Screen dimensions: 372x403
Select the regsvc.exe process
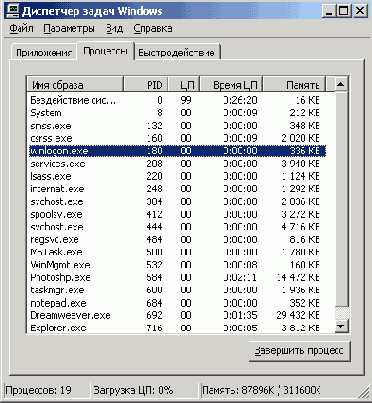pos(177,239)
